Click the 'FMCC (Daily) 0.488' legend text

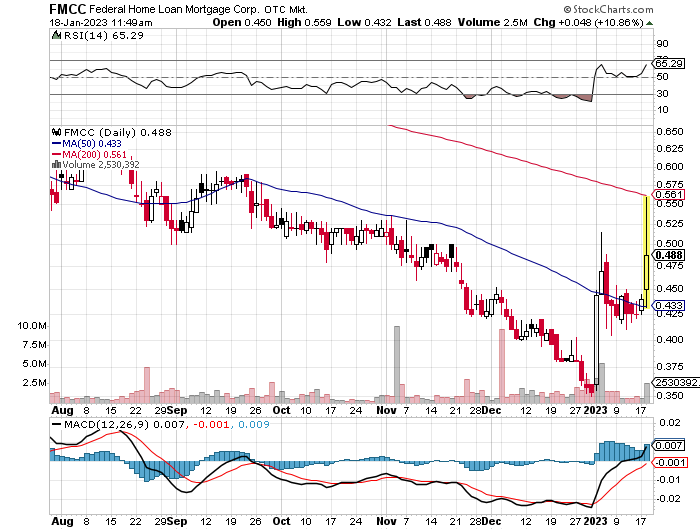coord(118,132)
